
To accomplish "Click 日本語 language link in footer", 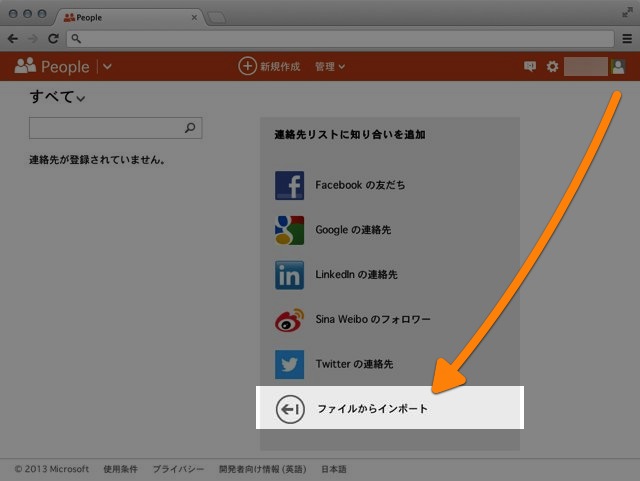I will (x=334, y=469).
